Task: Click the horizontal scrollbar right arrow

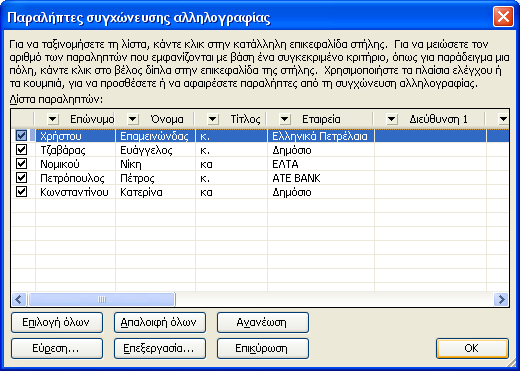Action: [501, 299]
